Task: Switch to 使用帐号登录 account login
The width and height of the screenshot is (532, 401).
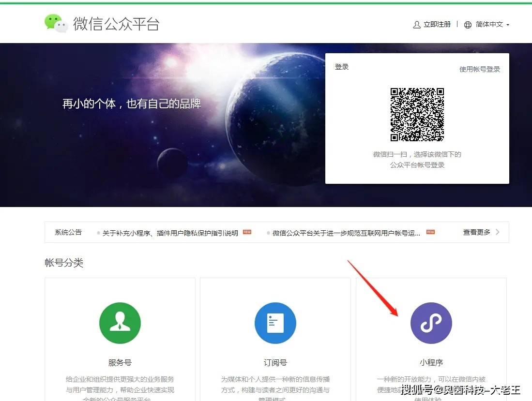Action: 479,69
